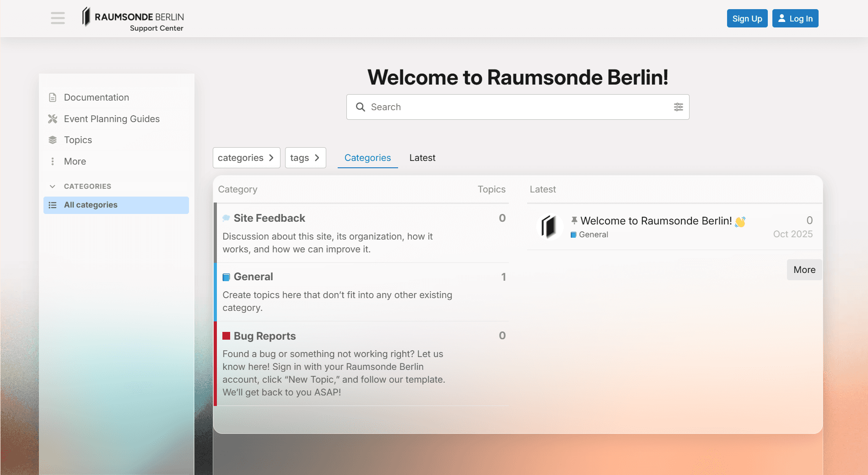
Task: Toggle the hamburger sidebar menu
Action: (58, 18)
